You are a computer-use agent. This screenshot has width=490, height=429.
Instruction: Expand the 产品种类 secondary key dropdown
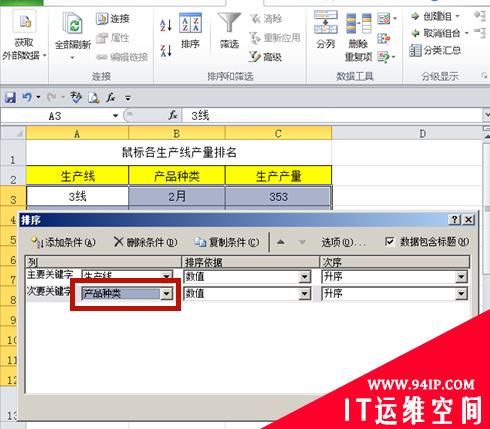tap(166, 294)
